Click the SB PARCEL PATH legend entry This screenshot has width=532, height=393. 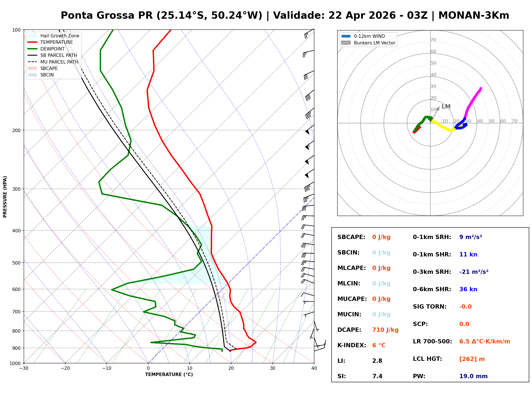tap(32, 55)
